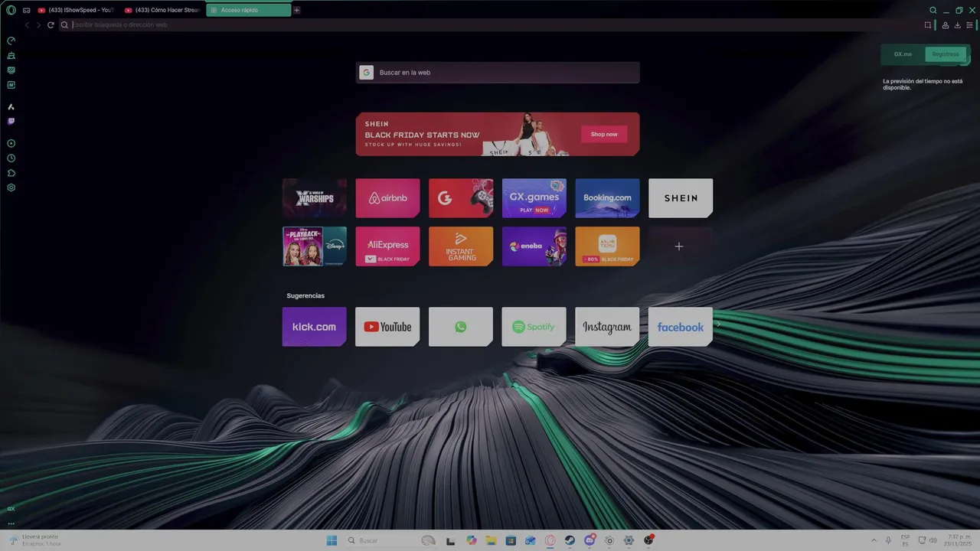Viewport: 980px width, 551px height.
Task: Open the Booking.com speed dial tile
Action: (607, 198)
